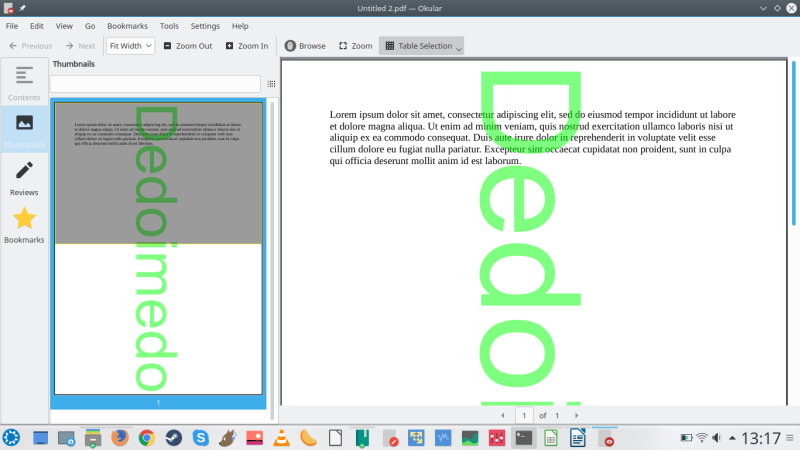This screenshot has width=800, height=450.
Task: Select the Zoom tool
Action: coord(356,46)
